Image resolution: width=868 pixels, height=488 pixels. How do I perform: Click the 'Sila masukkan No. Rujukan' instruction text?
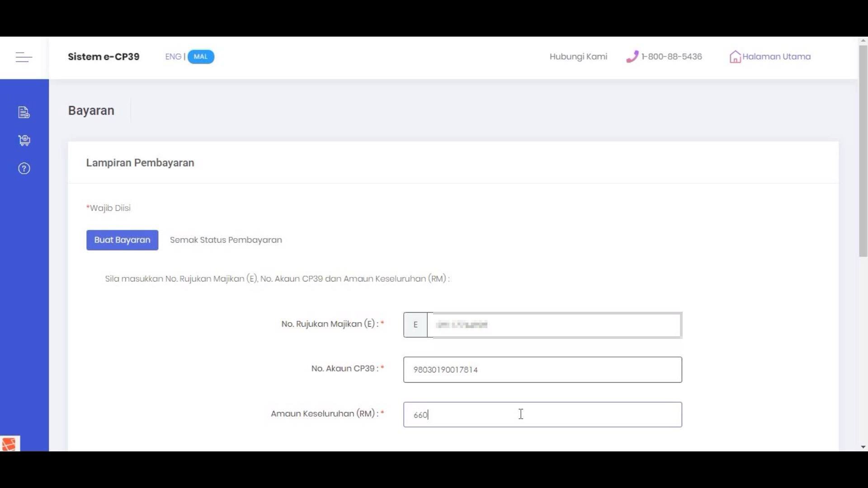coord(277,279)
